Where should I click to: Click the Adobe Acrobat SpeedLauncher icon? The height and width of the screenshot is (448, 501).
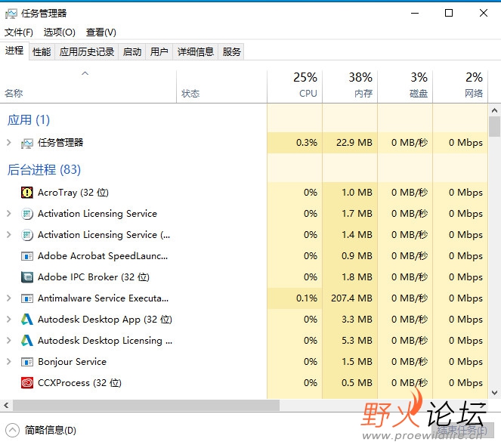(x=27, y=256)
